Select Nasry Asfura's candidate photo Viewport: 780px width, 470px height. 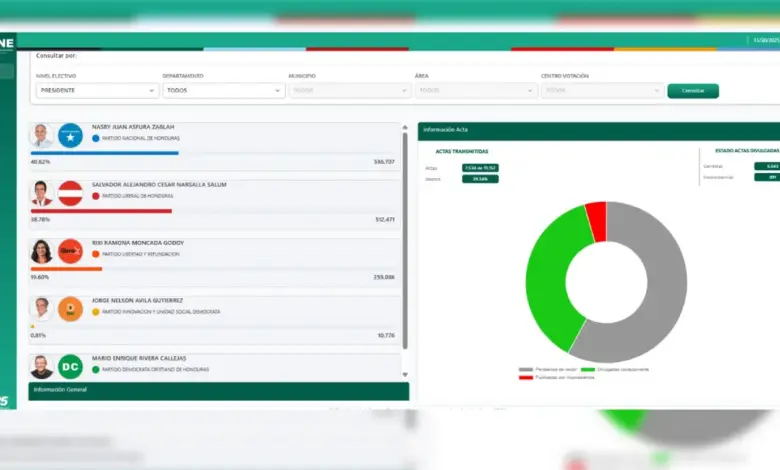(x=42, y=136)
